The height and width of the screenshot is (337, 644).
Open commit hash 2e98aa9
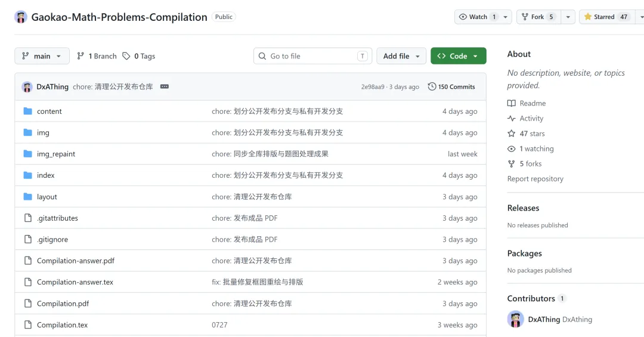pyautogui.click(x=373, y=86)
